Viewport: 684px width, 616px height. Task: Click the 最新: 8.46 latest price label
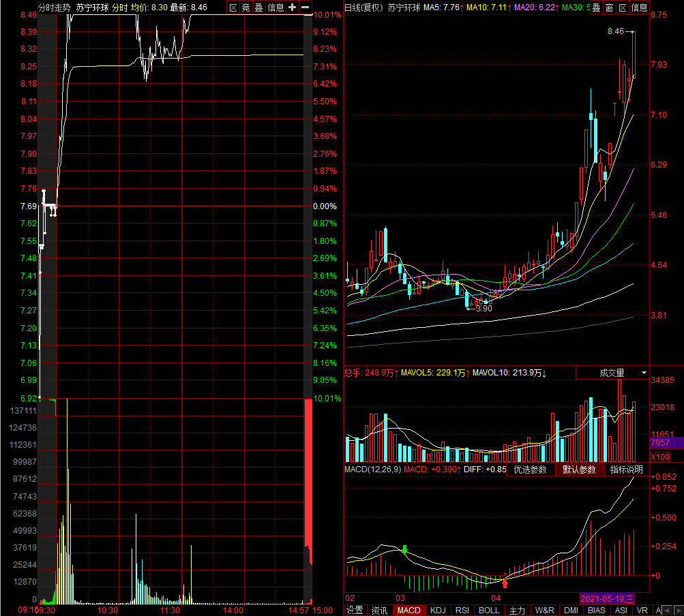(189, 7)
